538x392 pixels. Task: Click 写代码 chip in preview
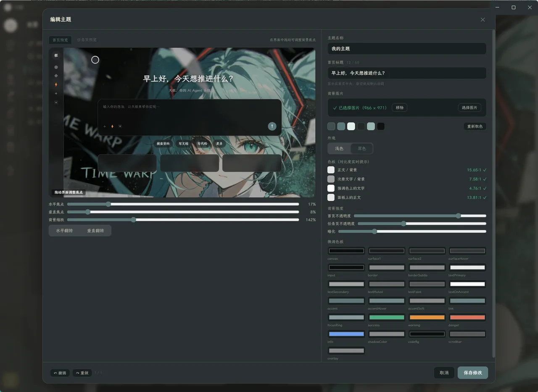(202, 144)
